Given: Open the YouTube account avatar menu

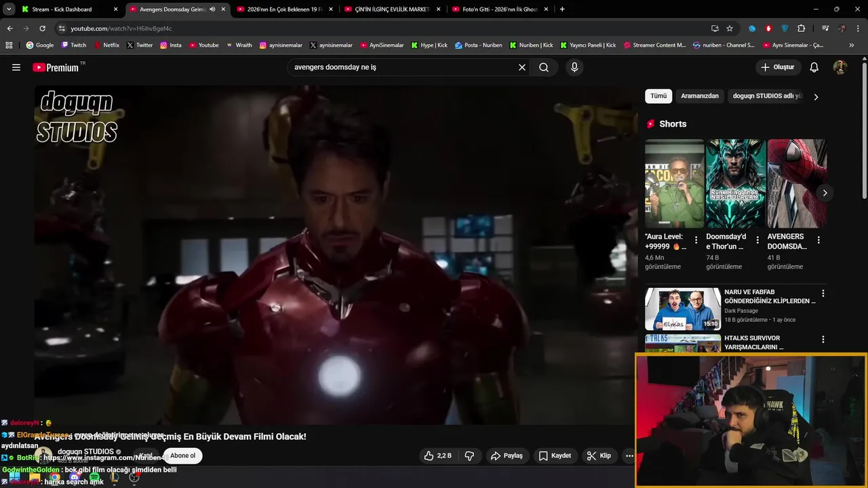Looking at the screenshot, I should coord(840,67).
